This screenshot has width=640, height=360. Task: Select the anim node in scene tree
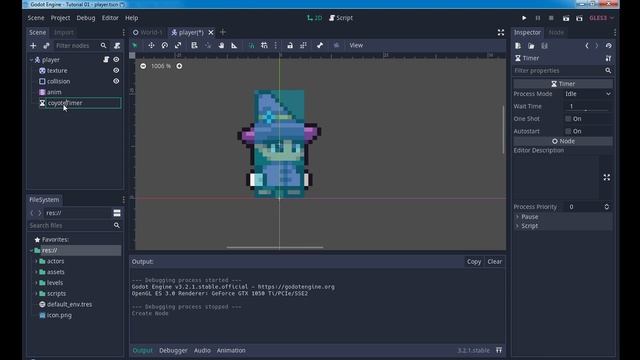tap(54, 92)
